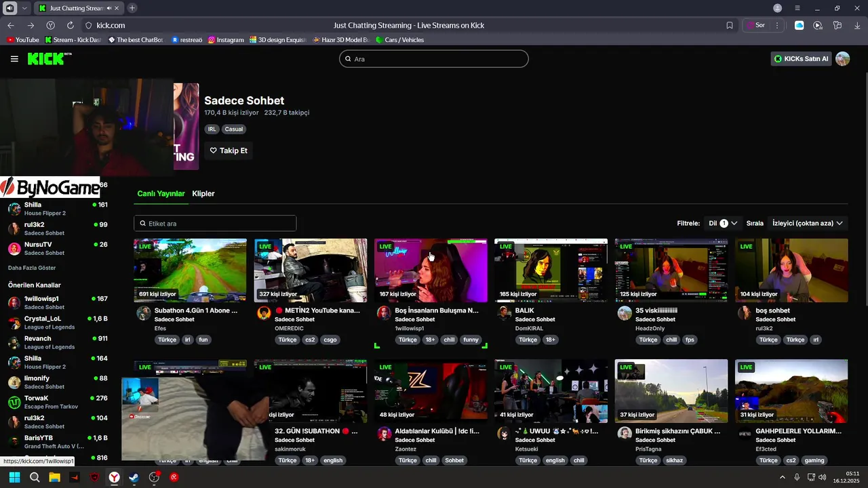The image size is (868, 488).
Task: Open the user profile avatar menu
Action: click(x=842, y=59)
